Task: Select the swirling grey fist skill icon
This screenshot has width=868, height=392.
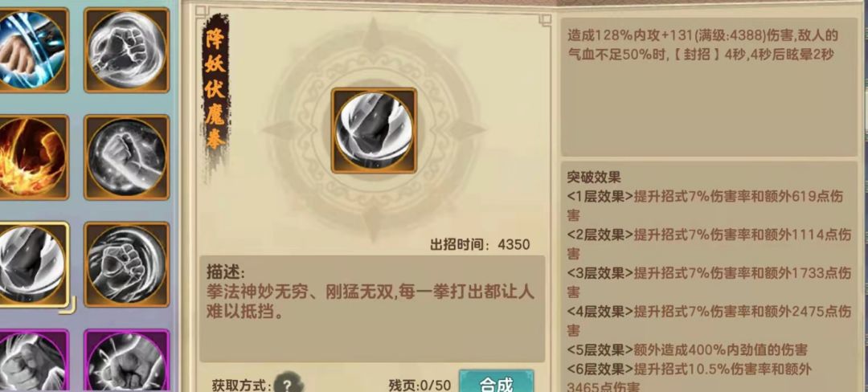Action: tap(126, 264)
